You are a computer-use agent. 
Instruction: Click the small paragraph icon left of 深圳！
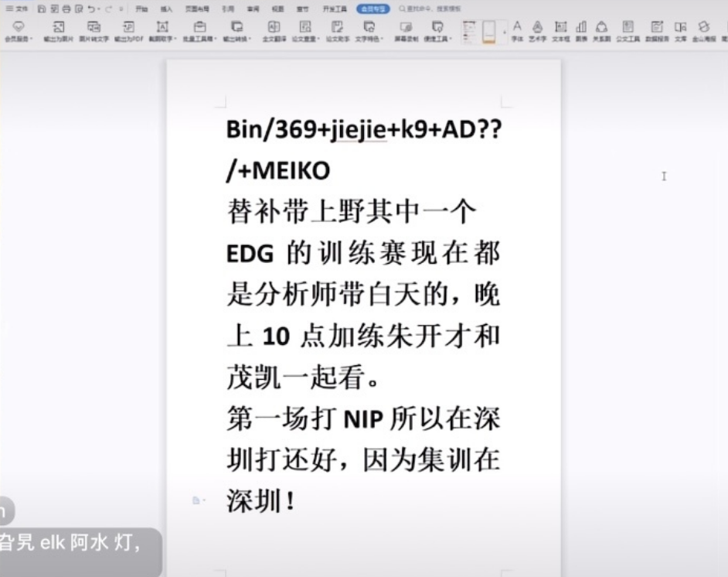(x=196, y=500)
